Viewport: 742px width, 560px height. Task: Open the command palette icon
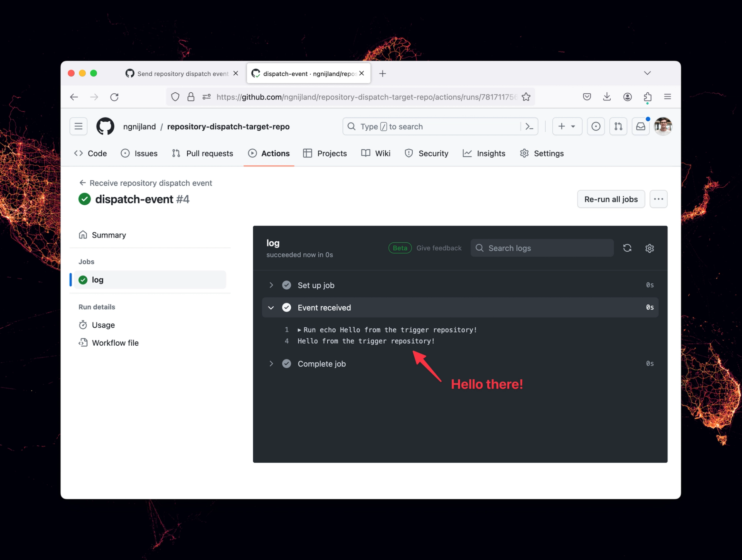pyautogui.click(x=529, y=126)
